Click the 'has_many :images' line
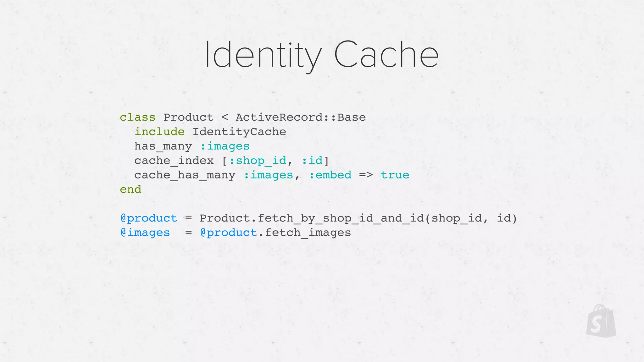The height and width of the screenshot is (362, 644). 192,146
